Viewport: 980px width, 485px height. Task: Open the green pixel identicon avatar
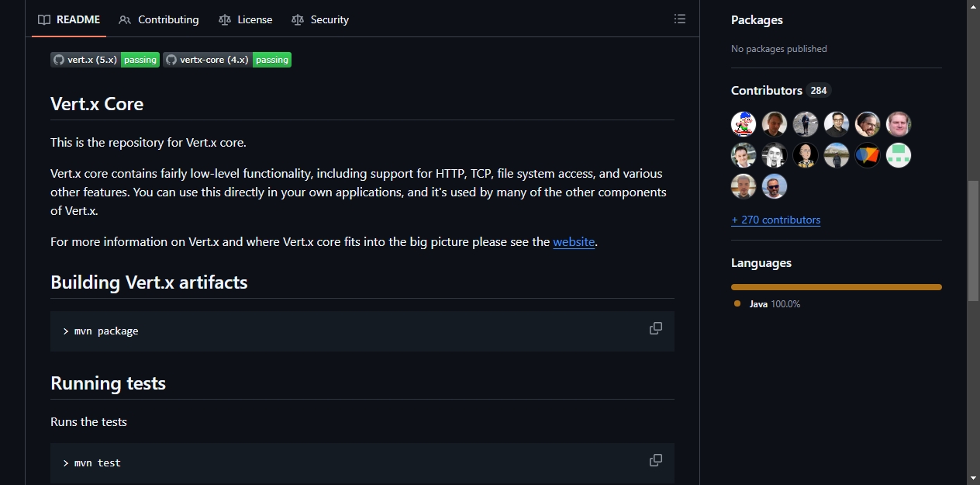pos(899,155)
